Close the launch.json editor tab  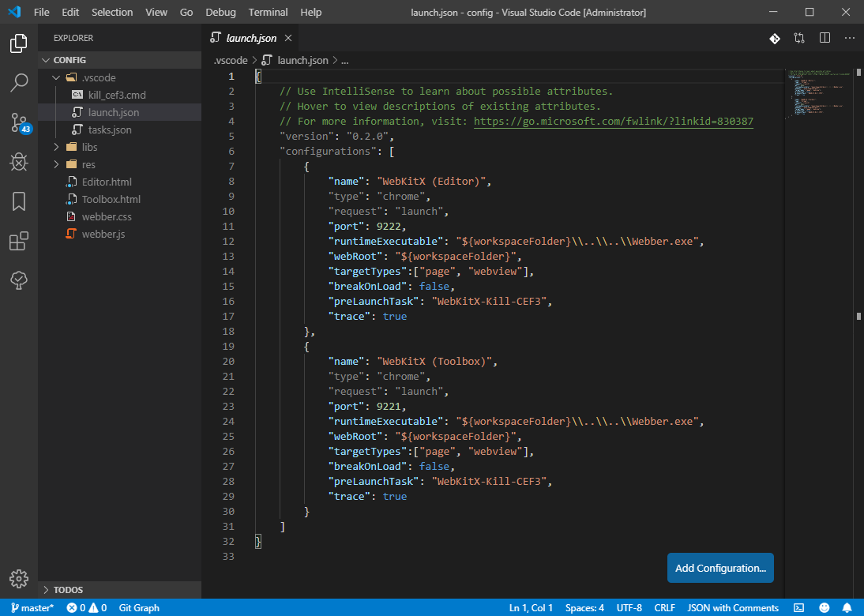(x=288, y=38)
